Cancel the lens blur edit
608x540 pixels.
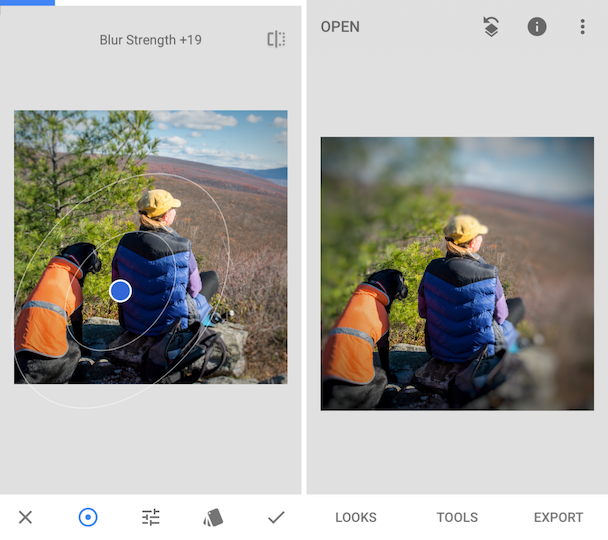click(x=25, y=517)
